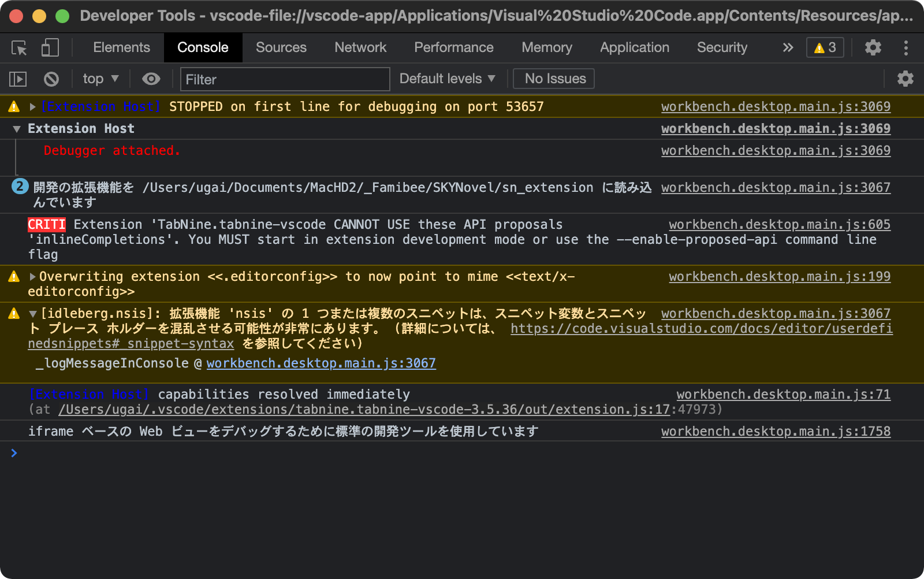Switch to the Sources tab
This screenshot has width=924, height=579.
tap(281, 47)
